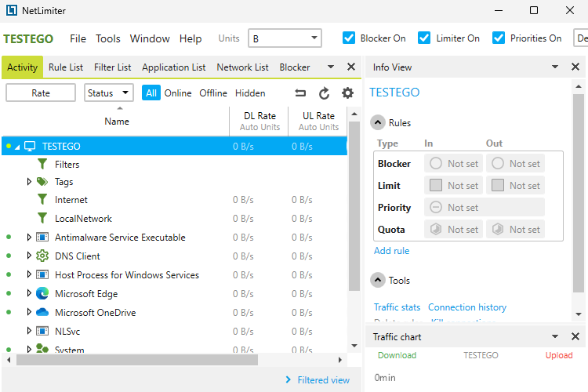This screenshot has height=392, width=588.
Task: Check the Limit Out rule checkbox
Action: coord(498,185)
